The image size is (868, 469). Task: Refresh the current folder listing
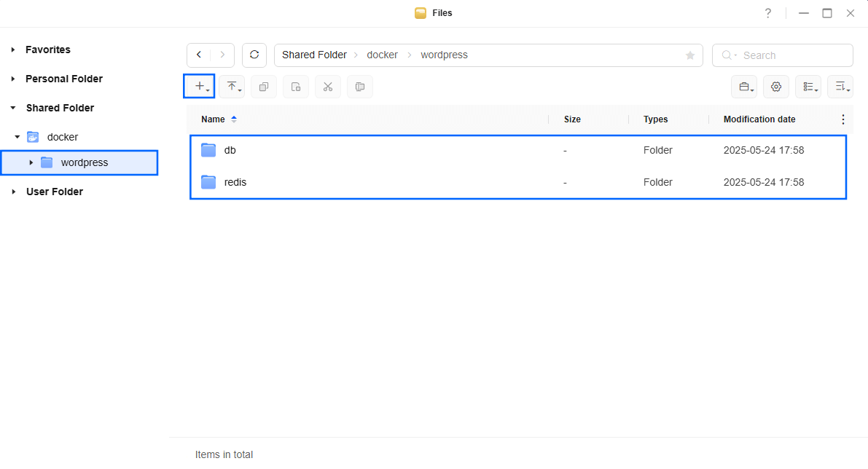coord(254,55)
